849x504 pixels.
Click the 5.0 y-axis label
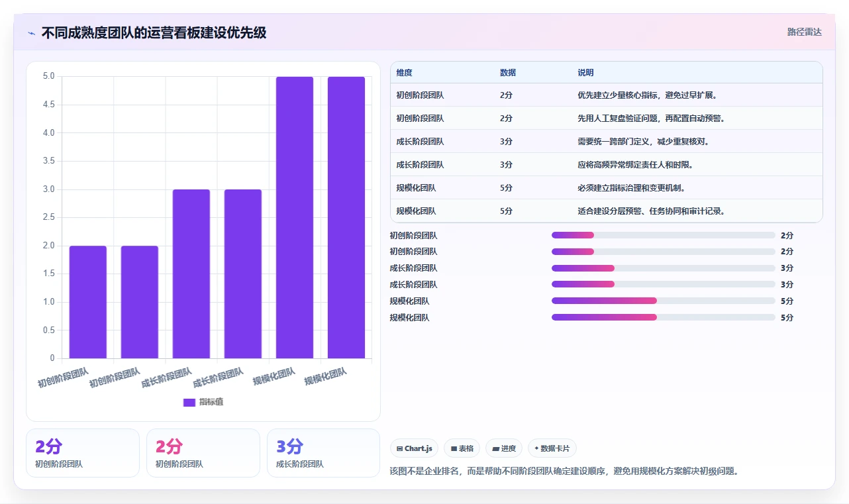(x=49, y=76)
